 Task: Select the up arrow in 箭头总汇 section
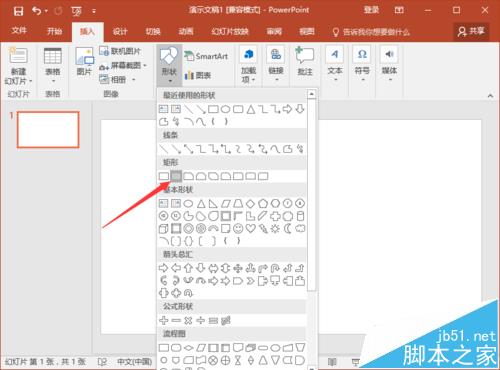point(188,268)
